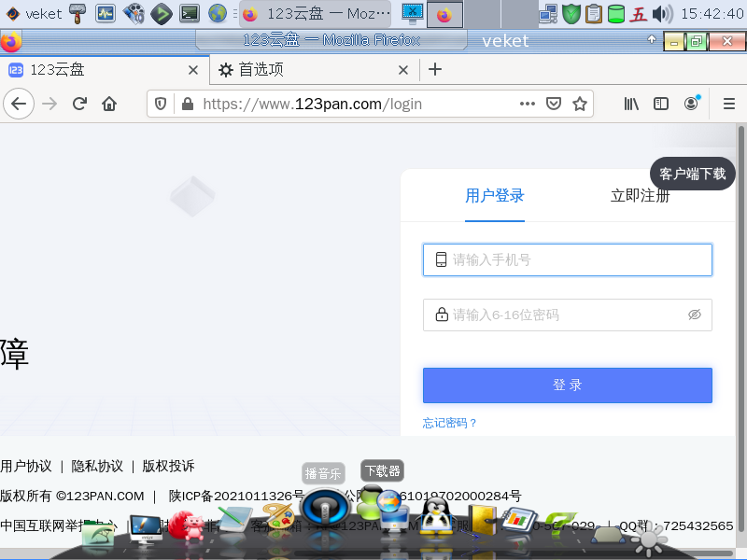This screenshot has height=560, width=747.
Task: Open the 忘记密码？ link
Action: click(x=449, y=423)
